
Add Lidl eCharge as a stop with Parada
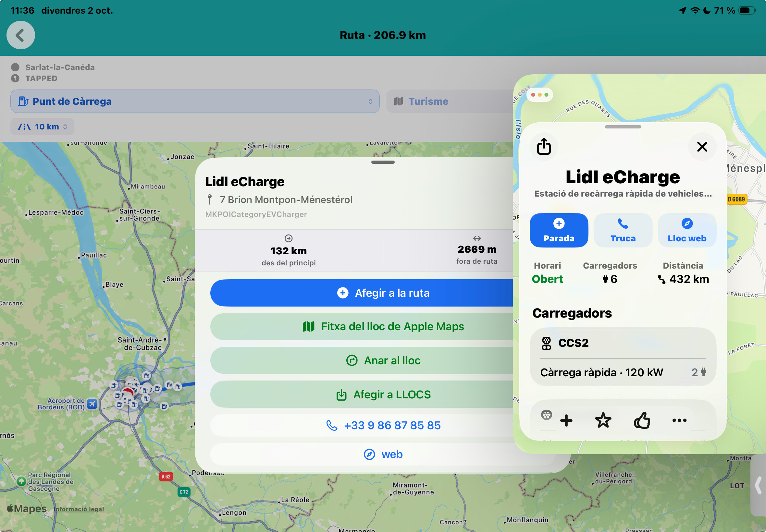pyautogui.click(x=559, y=230)
